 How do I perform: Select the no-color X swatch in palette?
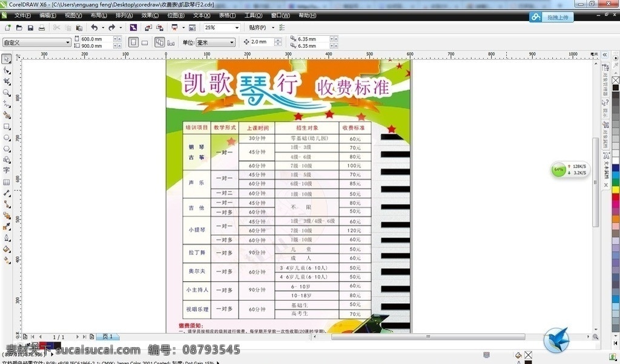(615, 80)
